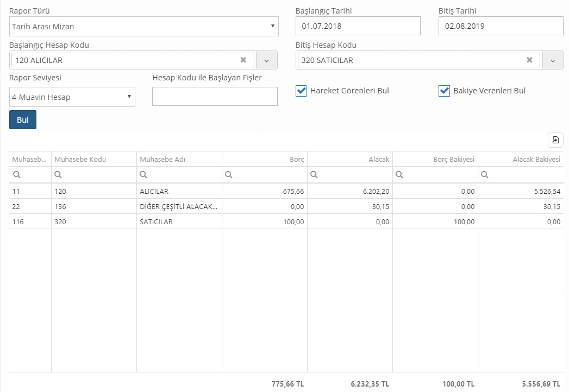Screen dimensions: 569x392
Task: Expand the Başlangıç Hesap Kodu dropdown arrow
Action: pos(266,60)
